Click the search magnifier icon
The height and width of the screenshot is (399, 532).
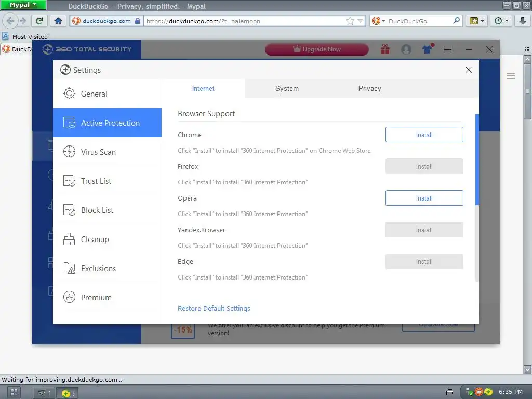pyautogui.click(x=456, y=21)
